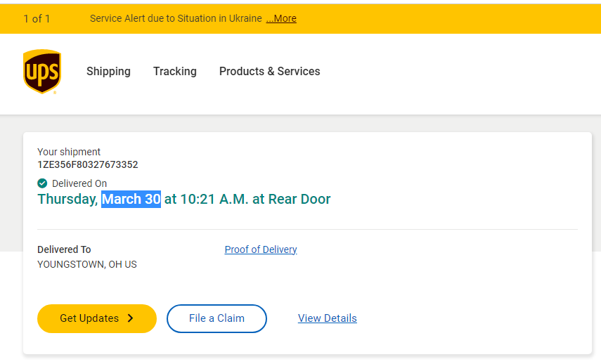Click the Delivered On status label
601x364 pixels.
[x=79, y=183]
